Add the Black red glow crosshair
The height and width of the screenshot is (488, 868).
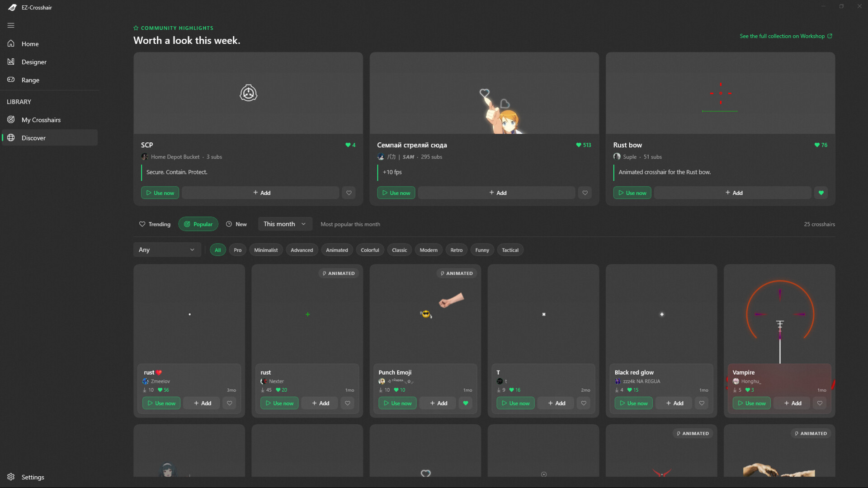point(674,403)
